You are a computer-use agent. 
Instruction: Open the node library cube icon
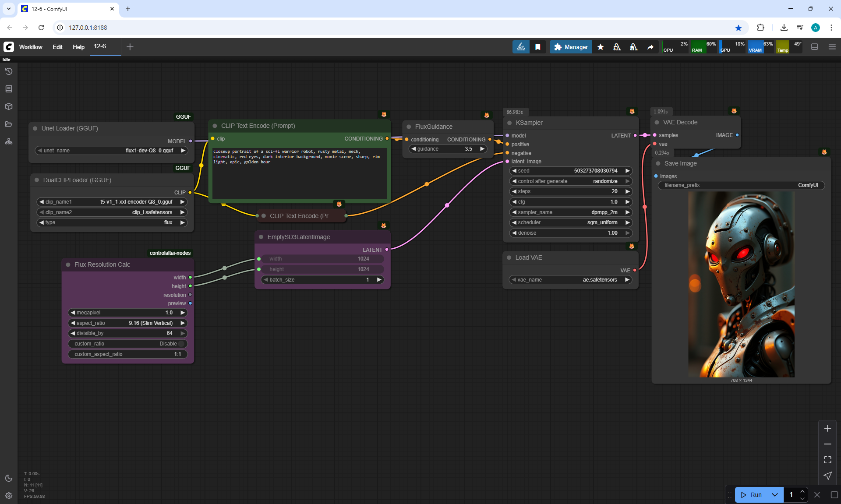point(9,106)
